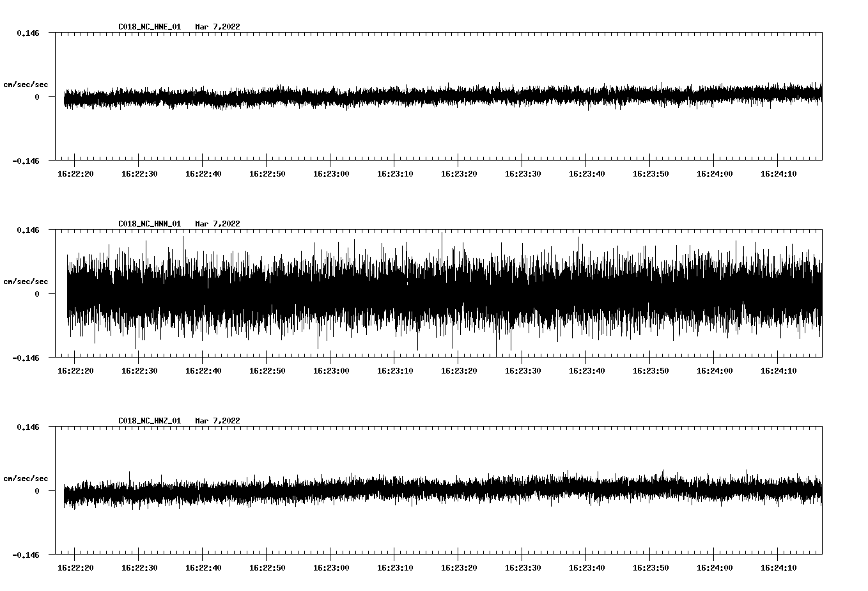Click 16:23:30 time label under HNE plot

(523, 173)
